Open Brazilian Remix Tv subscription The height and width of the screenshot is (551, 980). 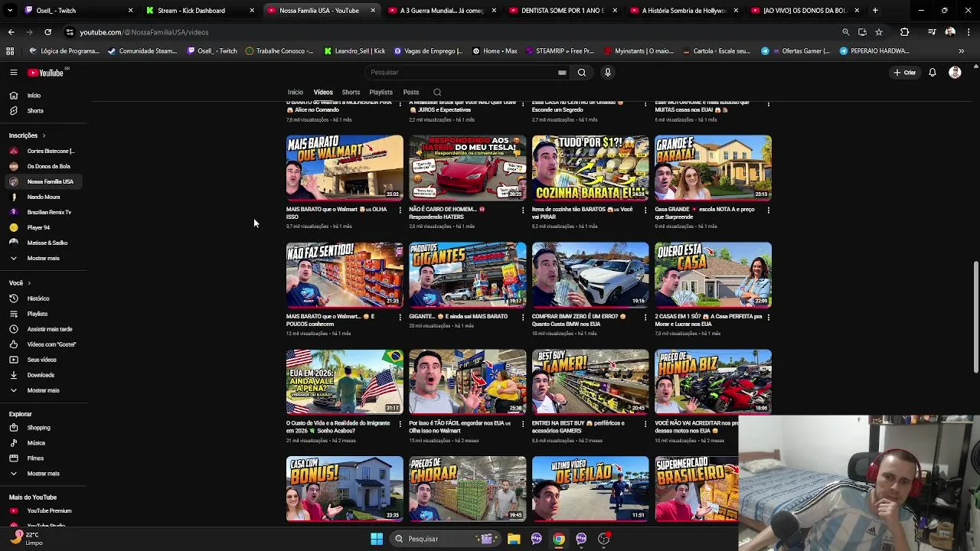click(x=44, y=212)
